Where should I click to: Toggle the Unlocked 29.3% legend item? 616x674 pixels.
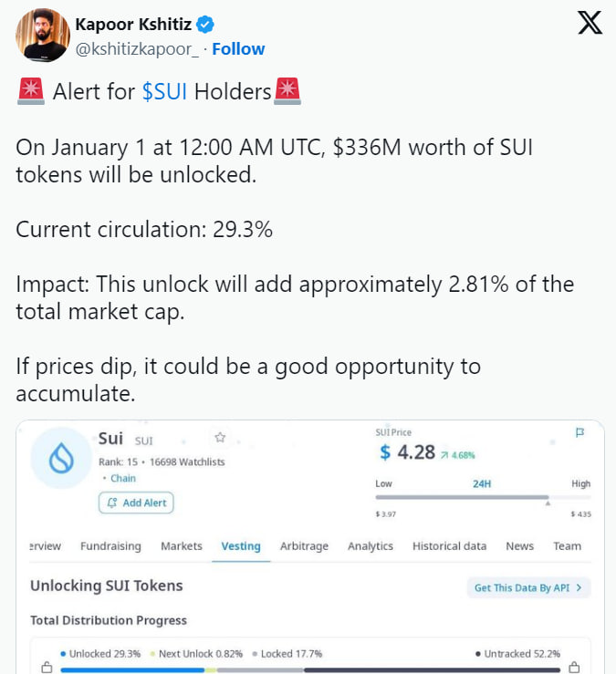coord(100,654)
